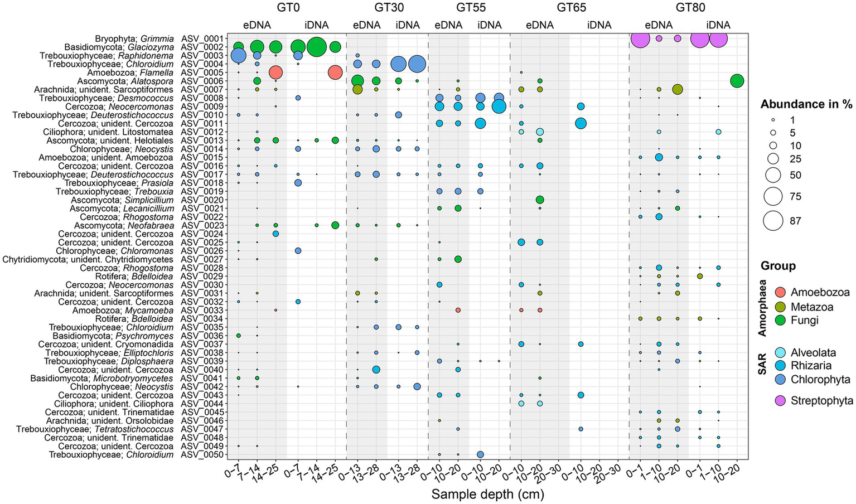Click the Metazoa olive legend circle

(x=780, y=307)
